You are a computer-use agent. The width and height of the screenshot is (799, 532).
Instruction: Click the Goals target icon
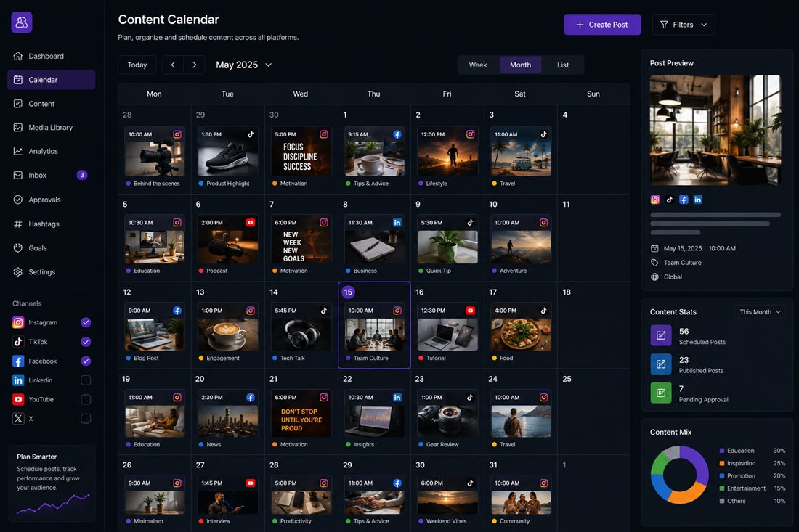[18, 248]
